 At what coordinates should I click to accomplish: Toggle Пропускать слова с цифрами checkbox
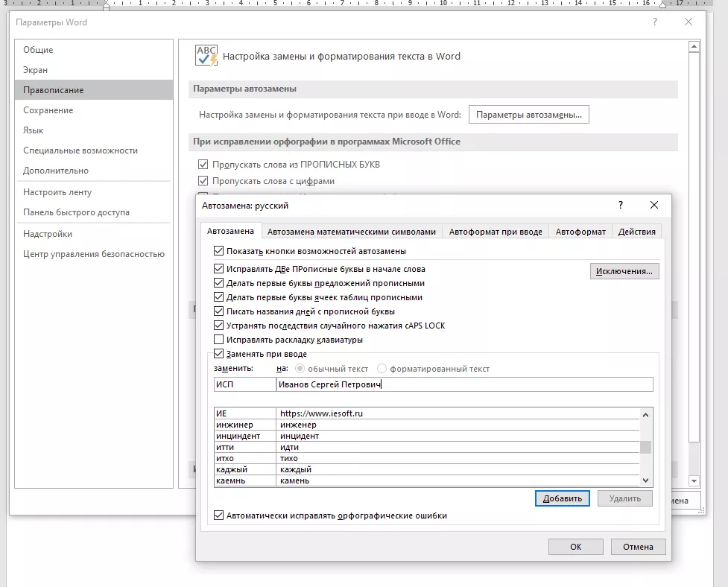(x=203, y=180)
